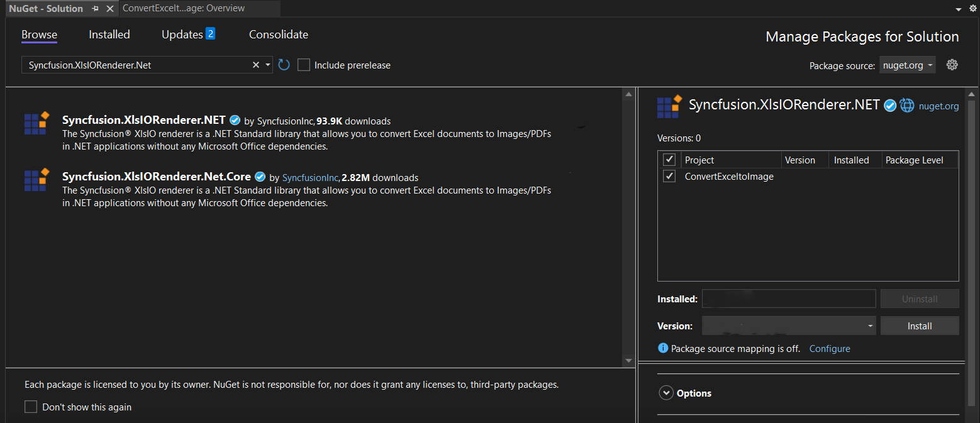The width and height of the screenshot is (980, 423).
Task: Expand the Options section
Action: [x=666, y=392]
